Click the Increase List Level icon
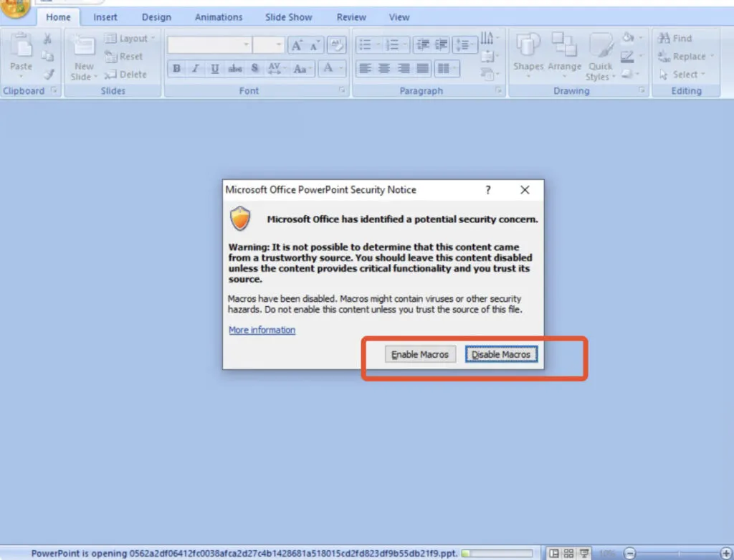The height and width of the screenshot is (560, 734). pos(441,44)
